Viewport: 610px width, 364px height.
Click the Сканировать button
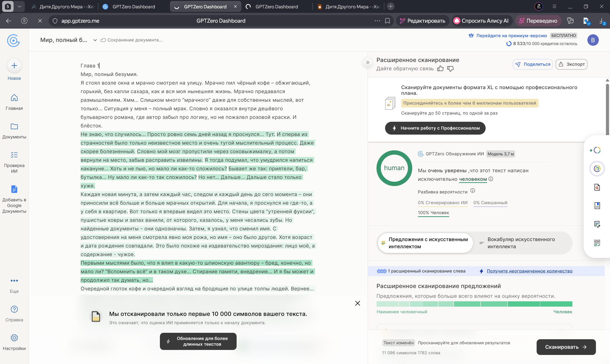tap(566, 347)
